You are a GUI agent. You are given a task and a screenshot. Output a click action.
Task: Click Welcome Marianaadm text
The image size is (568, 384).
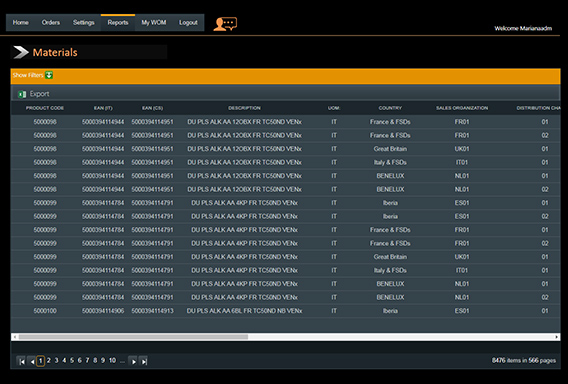coord(523,28)
